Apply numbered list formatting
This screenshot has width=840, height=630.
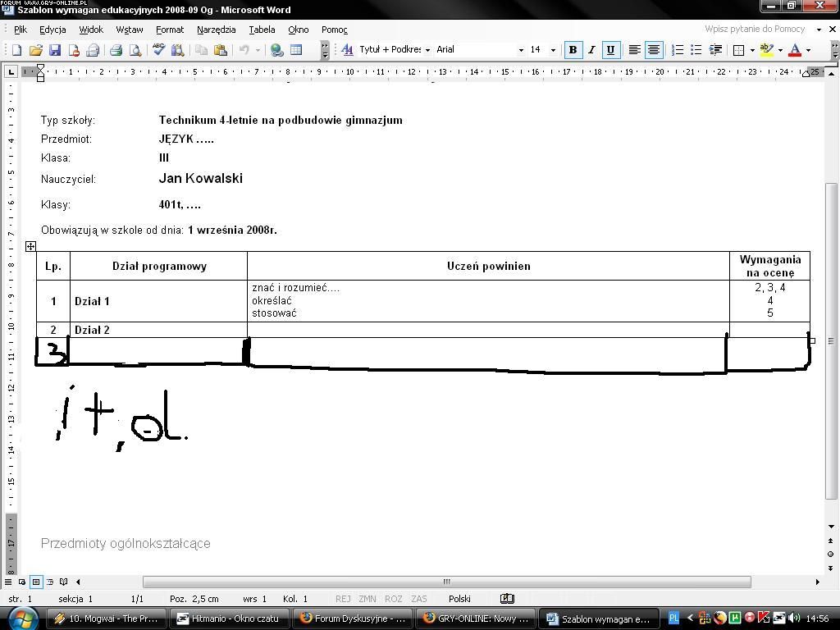pos(677,50)
